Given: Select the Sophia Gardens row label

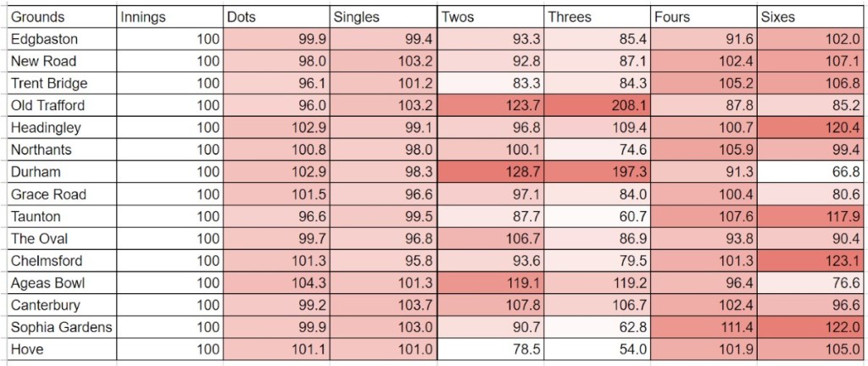Looking at the screenshot, I should (59, 327).
